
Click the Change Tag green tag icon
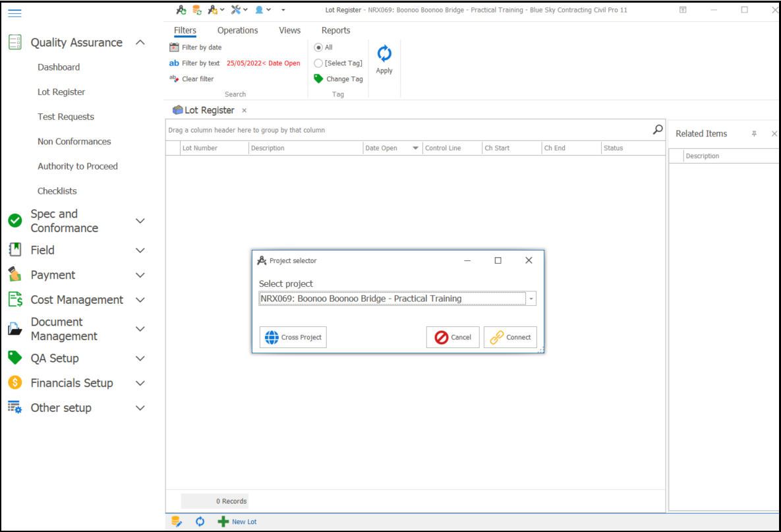(319, 78)
